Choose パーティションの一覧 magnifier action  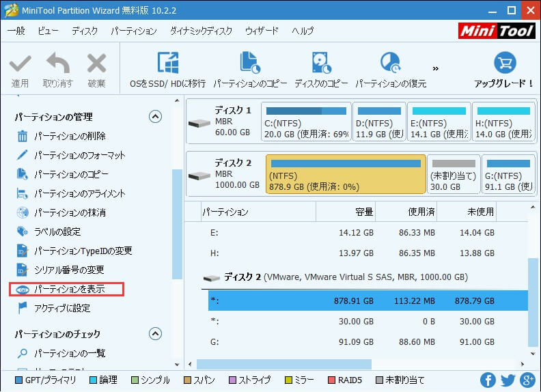pyautogui.click(x=61, y=353)
